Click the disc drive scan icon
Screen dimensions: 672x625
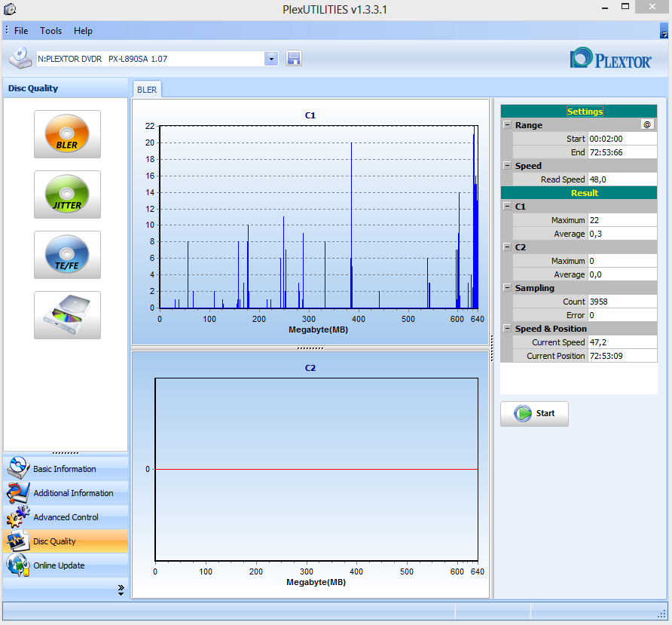pyautogui.click(x=67, y=315)
